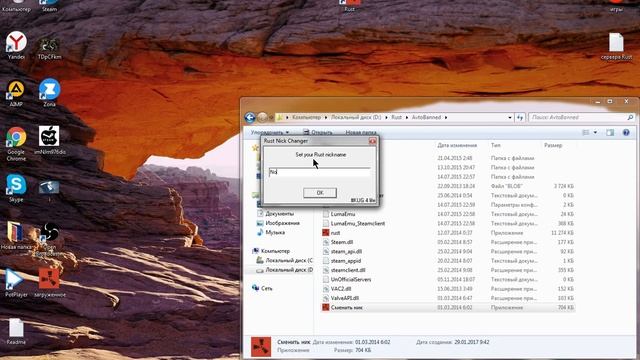The width and height of the screenshot is (640, 360).
Task: Select the rust application file icon
Action: click(325, 233)
